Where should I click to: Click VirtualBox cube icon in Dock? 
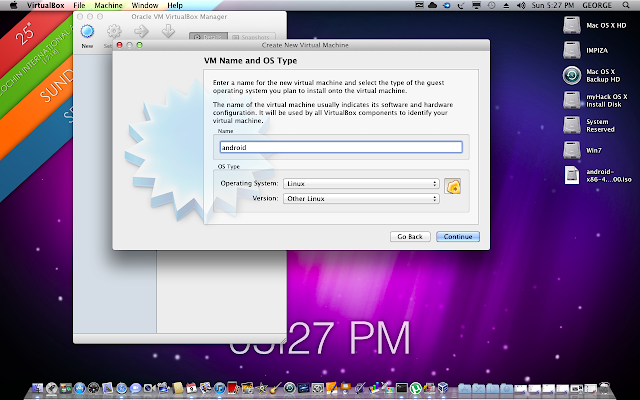(443, 388)
